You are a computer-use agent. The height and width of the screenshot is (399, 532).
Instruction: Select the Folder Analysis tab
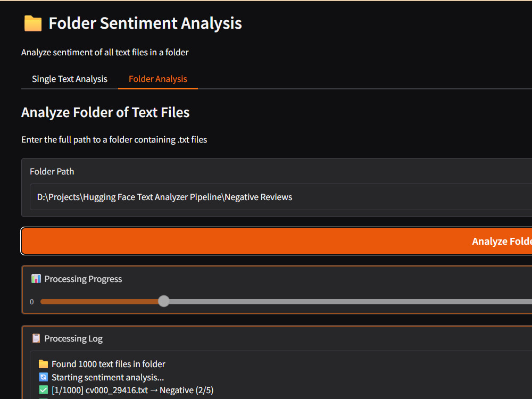click(158, 79)
